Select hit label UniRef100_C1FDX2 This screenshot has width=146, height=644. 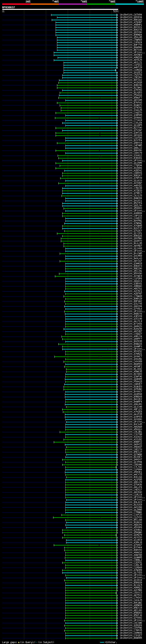131,65
